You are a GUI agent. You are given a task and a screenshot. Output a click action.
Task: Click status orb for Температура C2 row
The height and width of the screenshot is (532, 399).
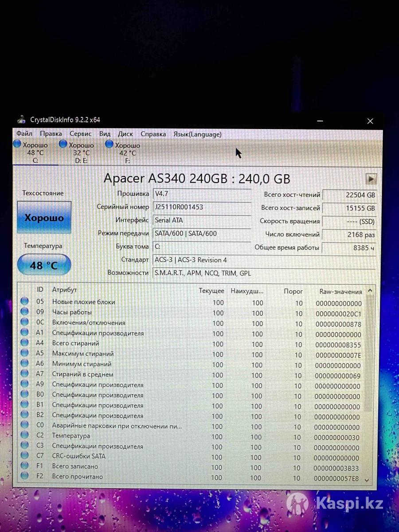click(25, 436)
